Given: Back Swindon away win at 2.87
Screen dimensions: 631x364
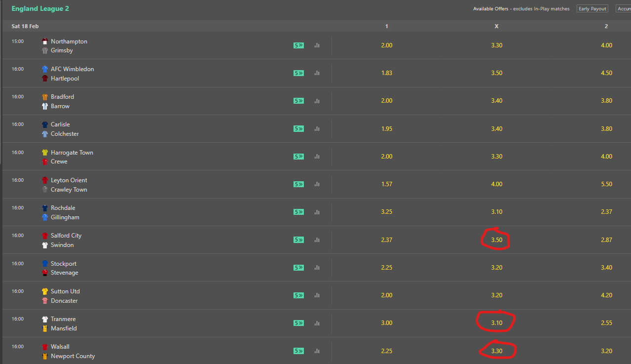Looking at the screenshot, I should [x=606, y=240].
